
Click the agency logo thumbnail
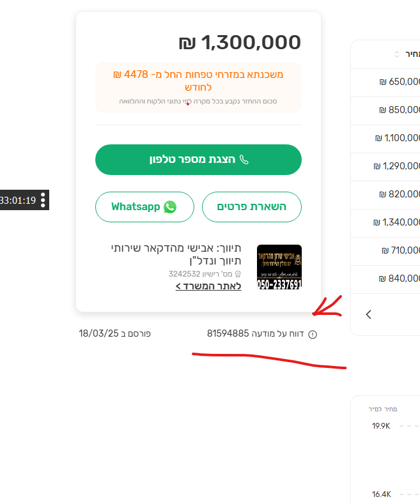tap(279, 268)
